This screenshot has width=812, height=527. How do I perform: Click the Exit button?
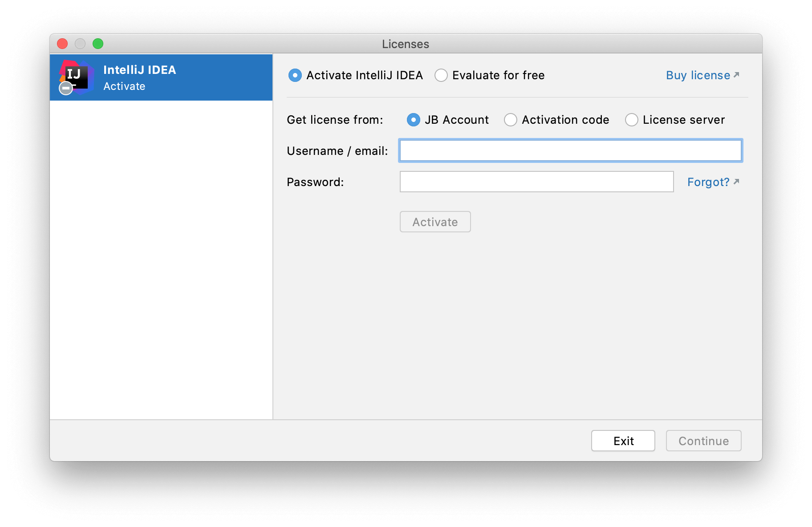(623, 441)
